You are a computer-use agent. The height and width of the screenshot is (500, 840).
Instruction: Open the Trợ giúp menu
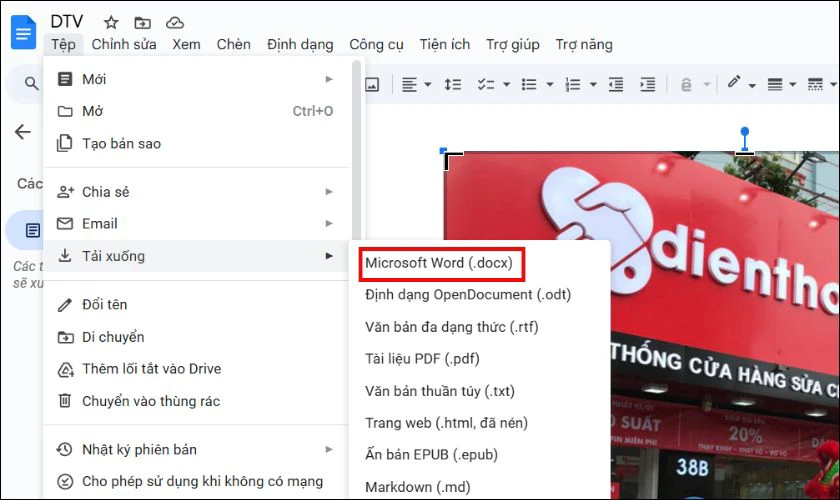pyautogui.click(x=513, y=44)
